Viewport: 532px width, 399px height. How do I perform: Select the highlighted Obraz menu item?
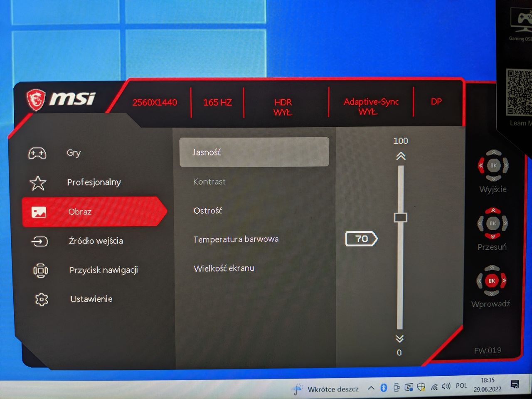point(94,212)
